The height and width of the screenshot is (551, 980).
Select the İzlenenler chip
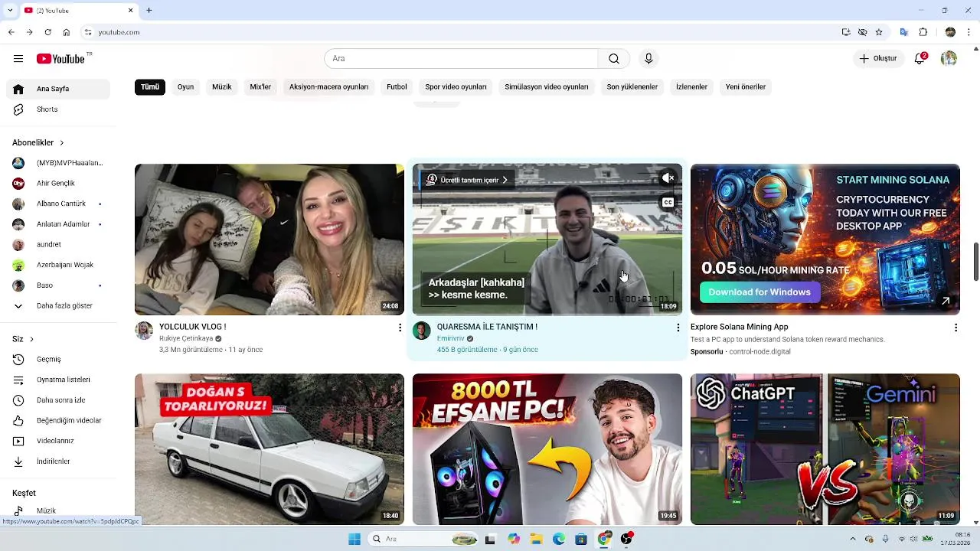[x=691, y=87]
